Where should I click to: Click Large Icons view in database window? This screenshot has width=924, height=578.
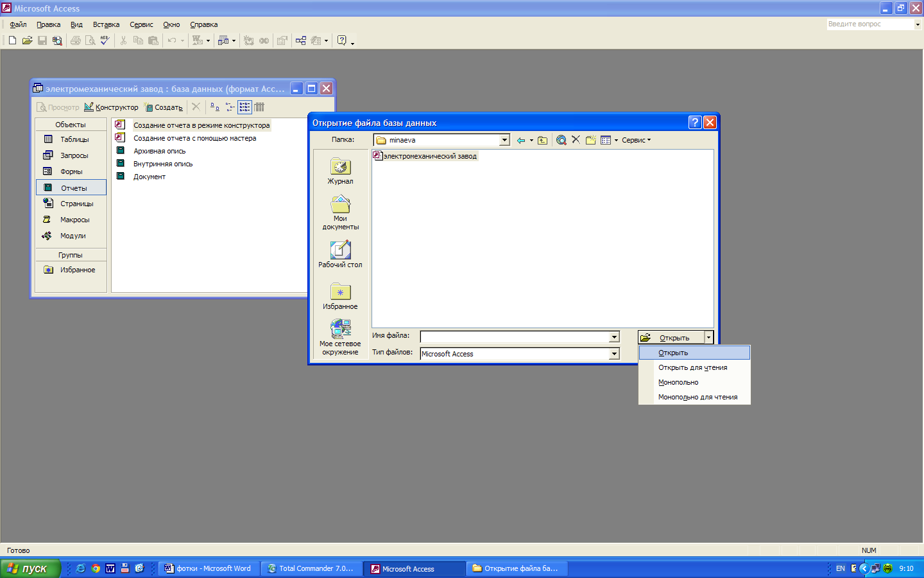(x=215, y=107)
